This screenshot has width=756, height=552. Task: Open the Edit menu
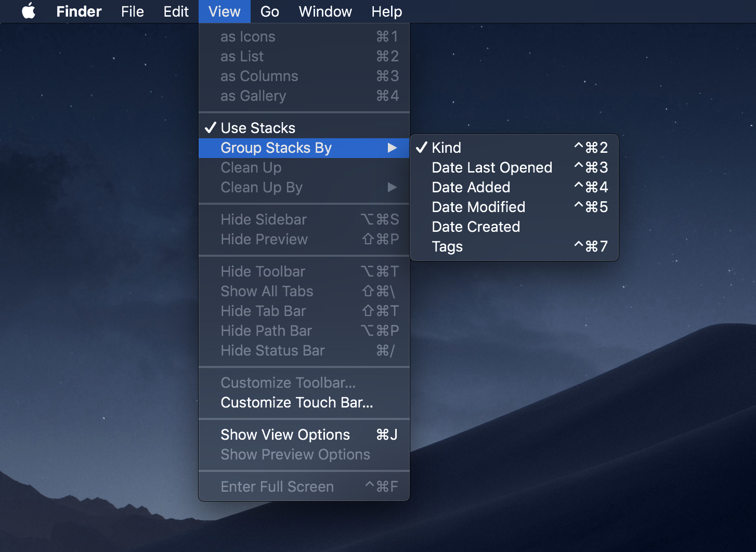176,11
